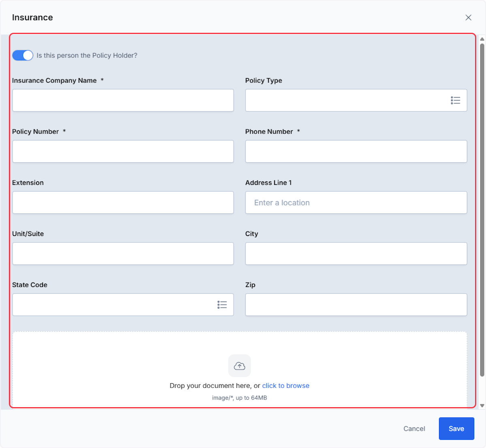Select the Unit/Suite input

pos(123,253)
